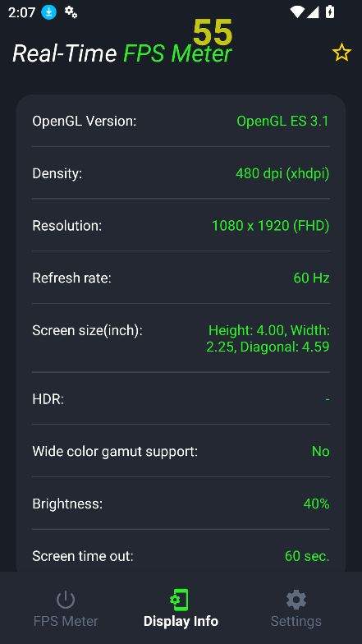The image size is (362, 644).
Task: Tap the cellular signal icon
Action: 313,11
